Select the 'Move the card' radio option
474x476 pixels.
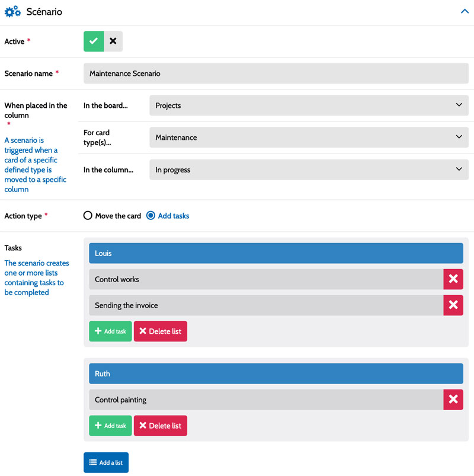[x=88, y=216]
